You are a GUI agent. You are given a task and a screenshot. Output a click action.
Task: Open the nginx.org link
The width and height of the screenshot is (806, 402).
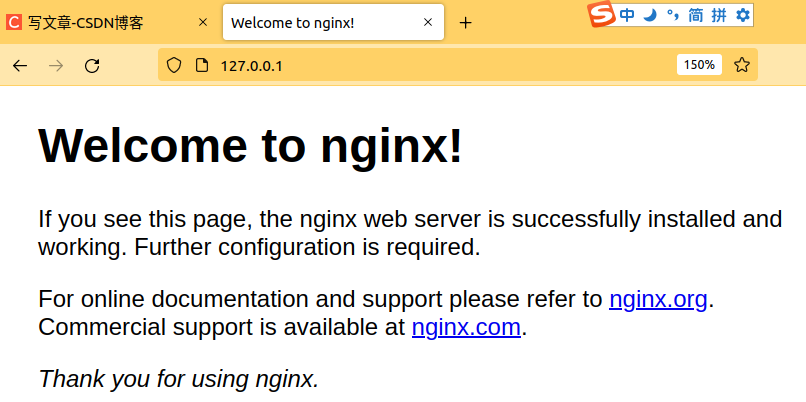[x=658, y=299]
